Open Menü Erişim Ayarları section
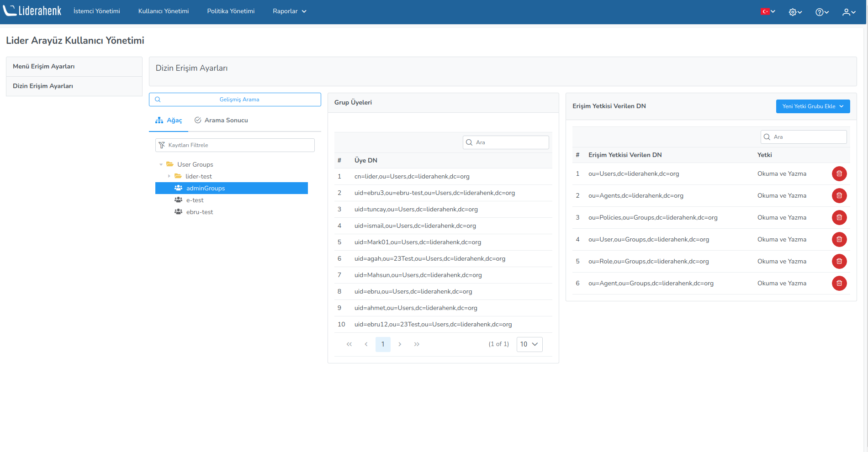Image resolution: width=868 pixels, height=452 pixels. coord(44,67)
